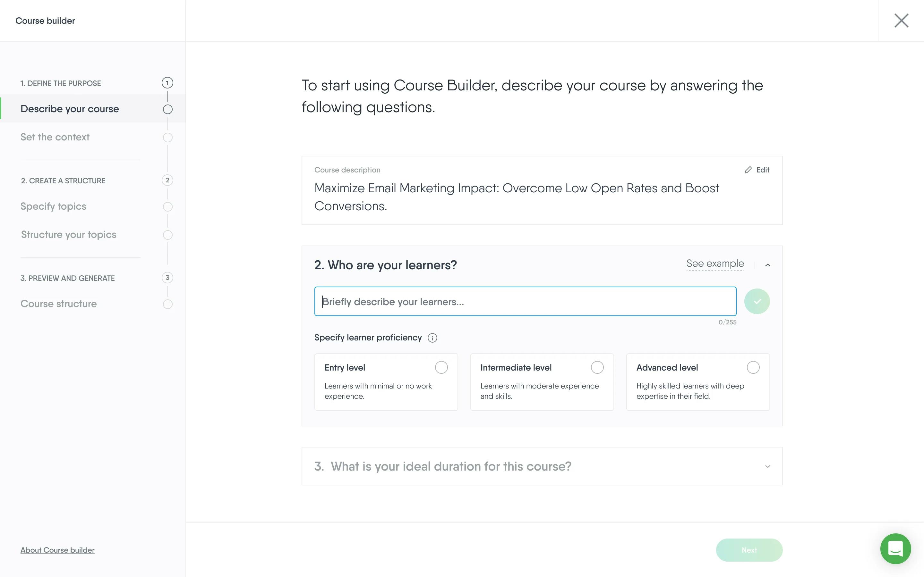The height and width of the screenshot is (577, 924).
Task: Open the See example link
Action: [715, 263]
